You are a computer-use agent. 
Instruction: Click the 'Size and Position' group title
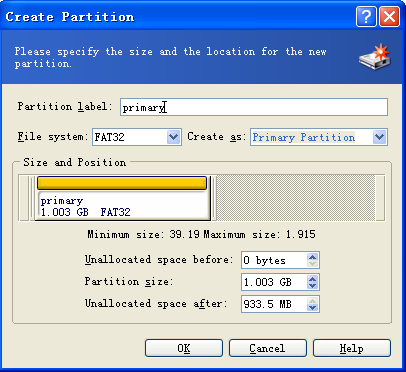(75, 162)
